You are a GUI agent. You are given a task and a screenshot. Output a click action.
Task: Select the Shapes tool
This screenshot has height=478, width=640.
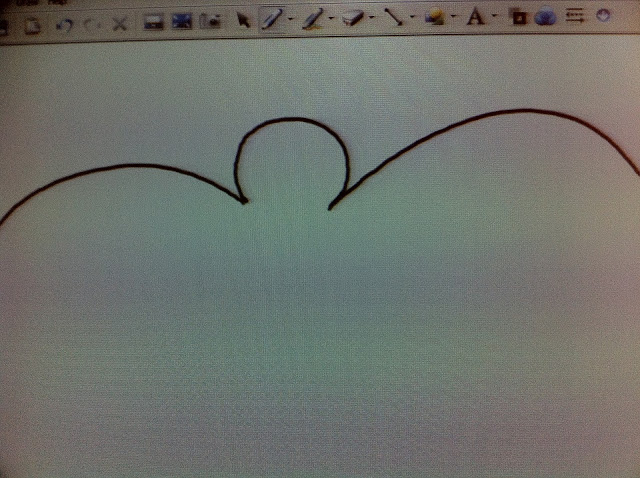[x=435, y=17]
